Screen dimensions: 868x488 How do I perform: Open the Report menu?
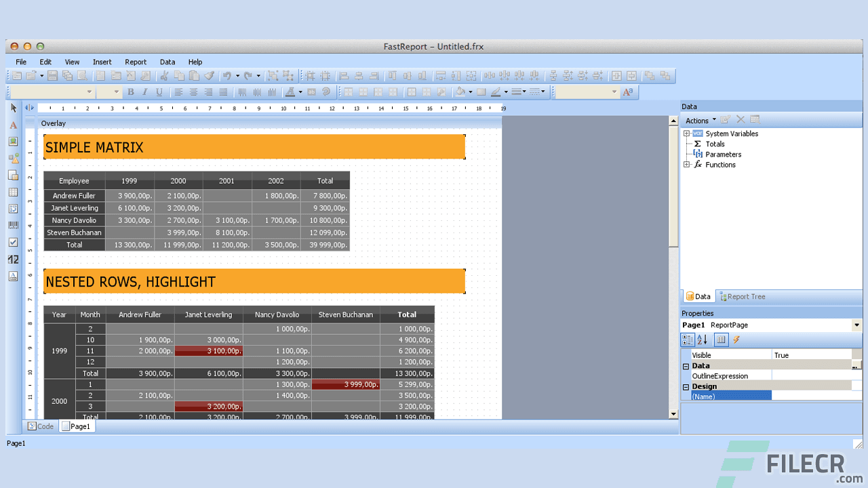coord(136,62)
